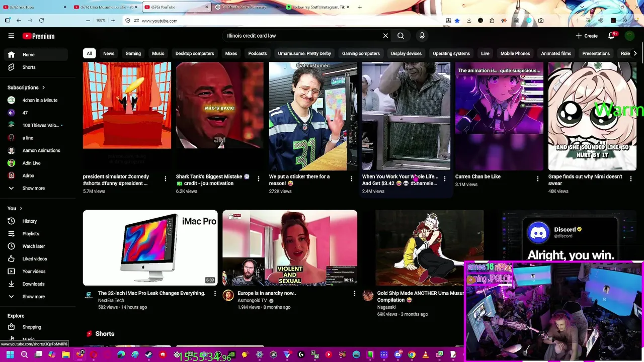Open options for president simulator short

[165, 178]
